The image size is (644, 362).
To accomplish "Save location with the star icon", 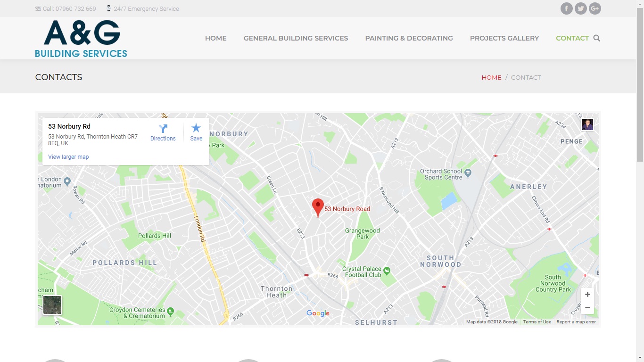I will [x=196, y=128].
